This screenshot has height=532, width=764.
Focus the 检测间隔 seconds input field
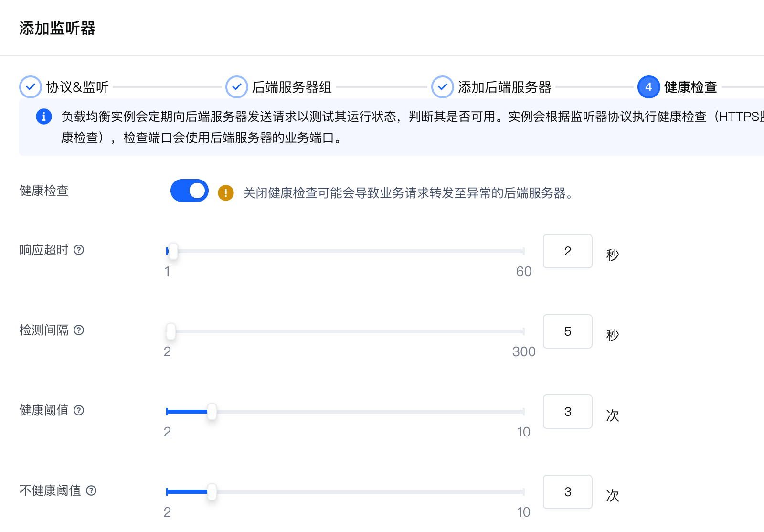567,331
